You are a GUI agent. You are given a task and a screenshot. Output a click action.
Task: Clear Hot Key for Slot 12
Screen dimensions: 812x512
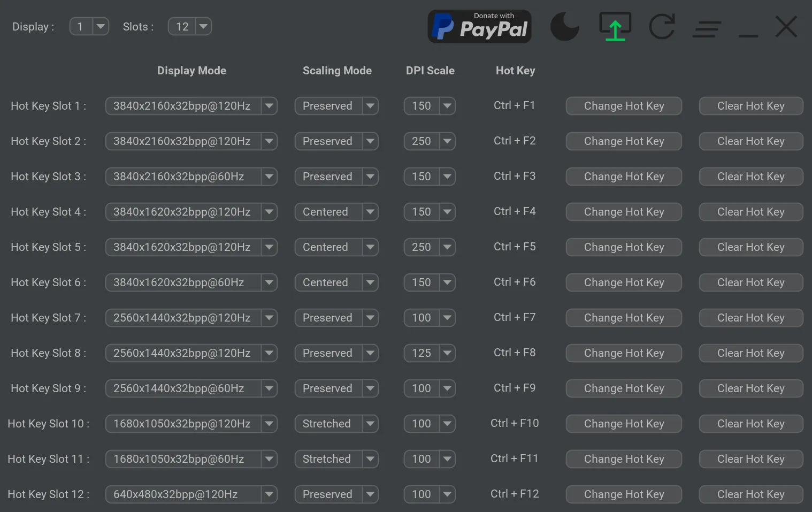[750, 494]
